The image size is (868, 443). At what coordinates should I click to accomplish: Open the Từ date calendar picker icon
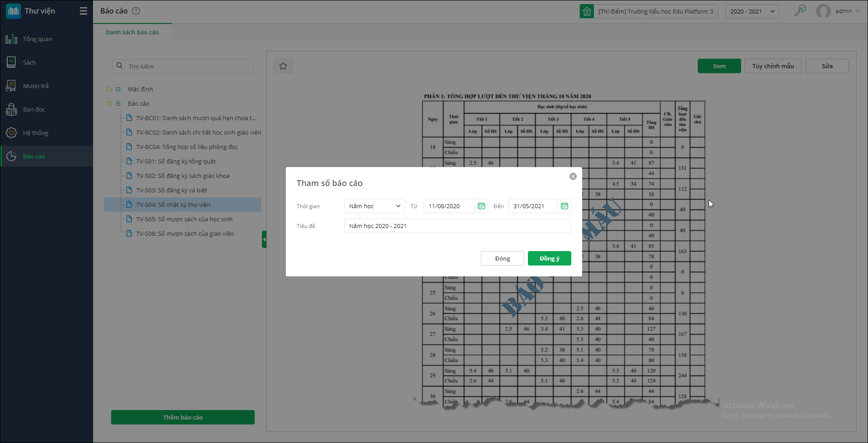[x=481, y=206]
